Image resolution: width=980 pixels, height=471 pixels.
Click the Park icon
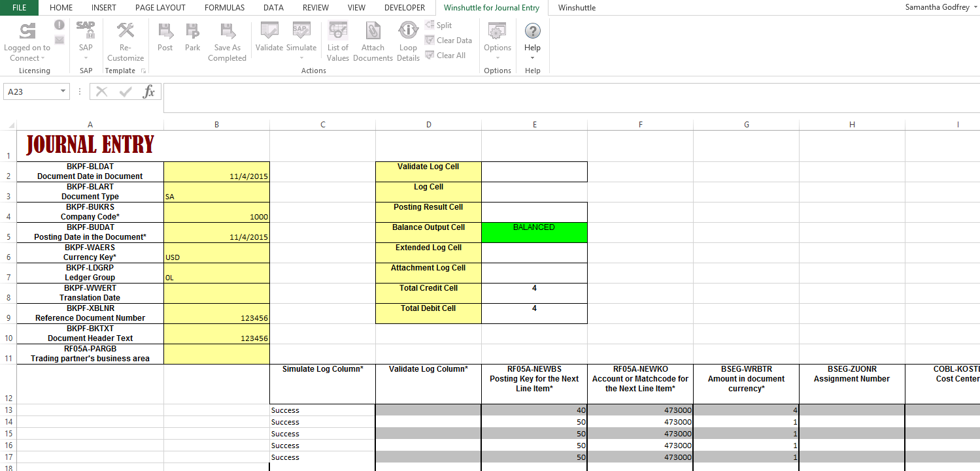[x=192, y=30]
